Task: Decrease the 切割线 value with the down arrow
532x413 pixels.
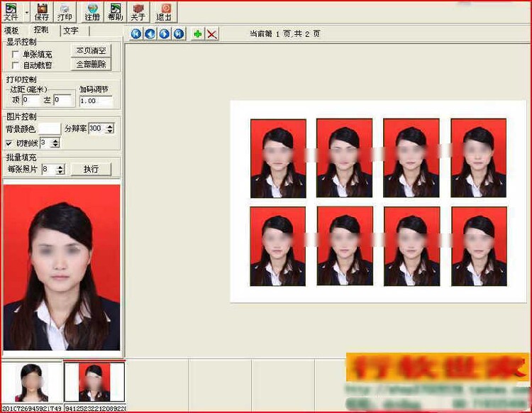Action: (56, 145)
